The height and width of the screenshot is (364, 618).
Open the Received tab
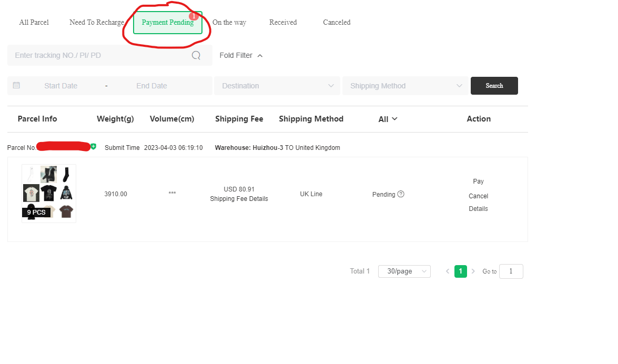[x=283, y=22]
